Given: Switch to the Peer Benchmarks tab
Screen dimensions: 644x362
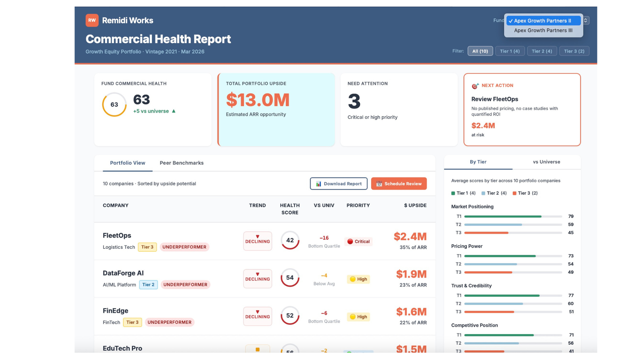Looking at the screenshot, I should point(181,163).
